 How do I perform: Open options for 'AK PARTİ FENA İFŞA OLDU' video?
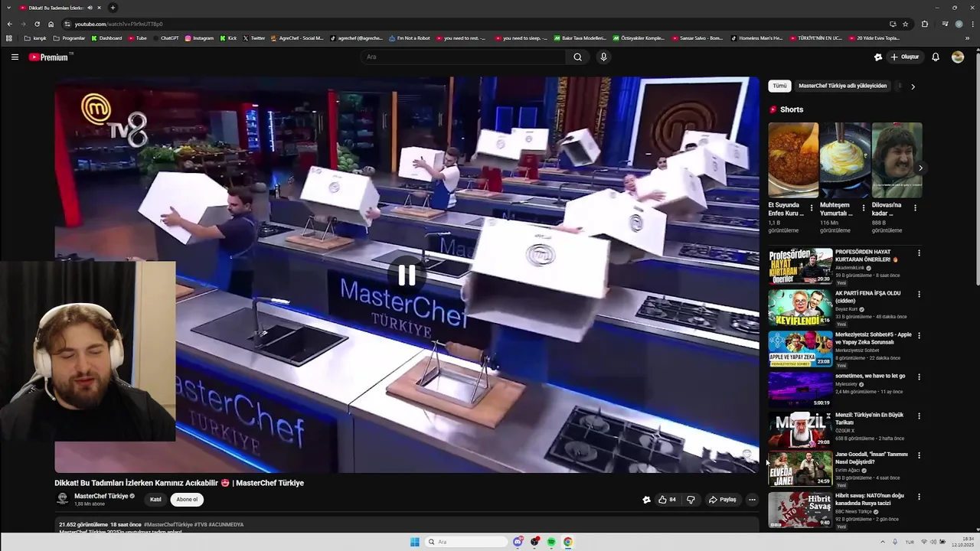919,294
